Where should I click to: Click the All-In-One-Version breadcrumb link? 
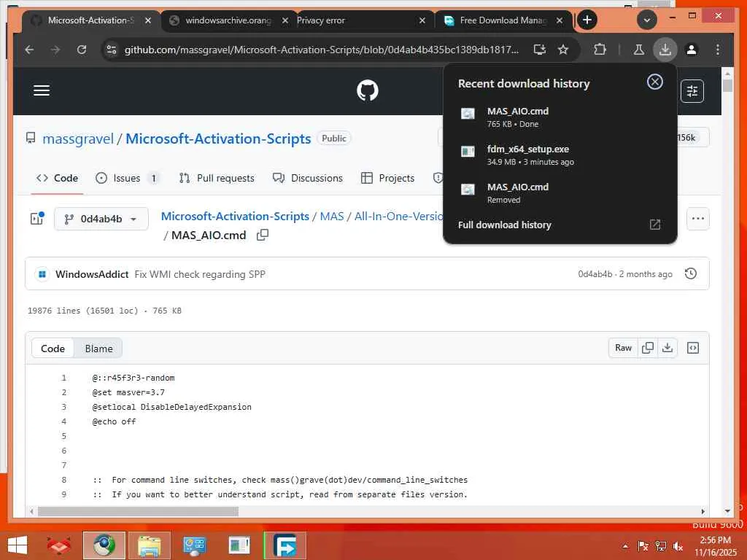pos(399,216)
